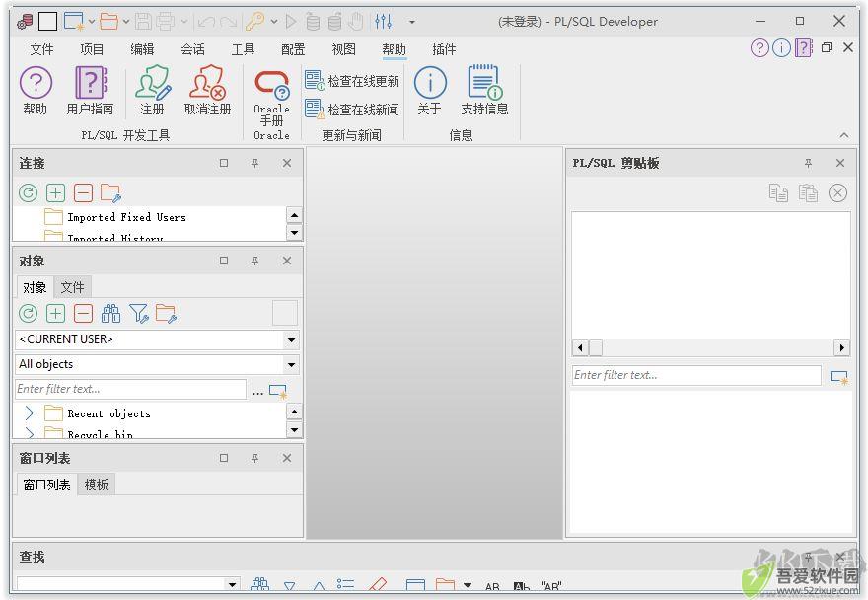
Task: Open the 帮助 help icon in ribbon
Action: point(36,91)
